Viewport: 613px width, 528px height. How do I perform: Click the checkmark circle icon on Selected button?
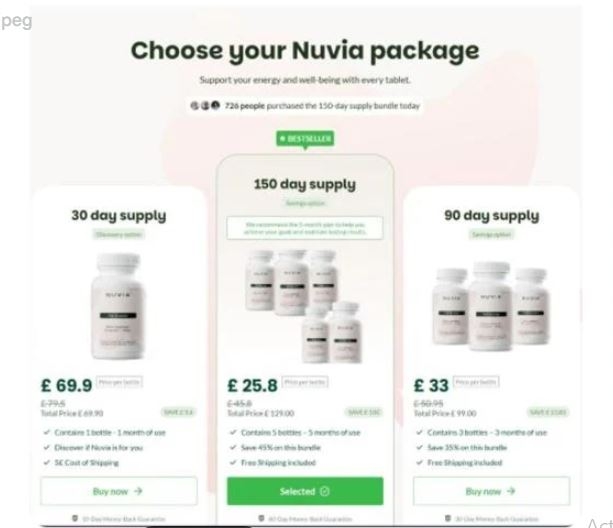[324, 491]
